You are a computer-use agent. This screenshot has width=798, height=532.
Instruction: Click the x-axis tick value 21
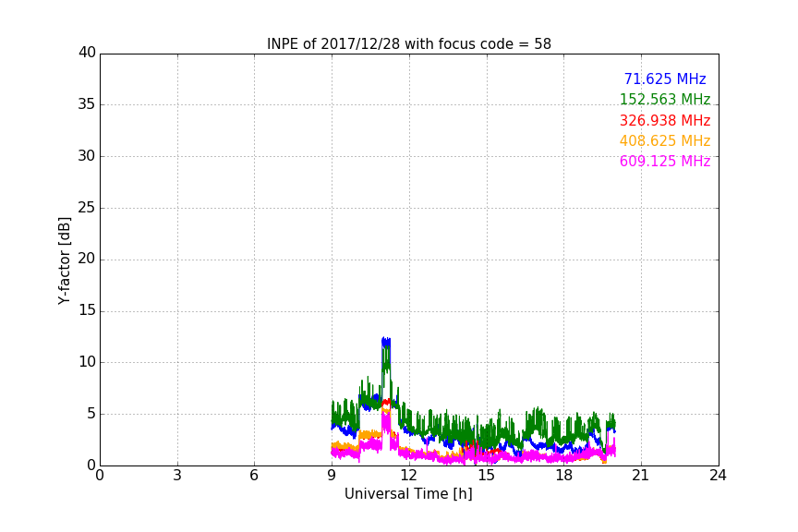pyautogui.click(x=641, y=476)
